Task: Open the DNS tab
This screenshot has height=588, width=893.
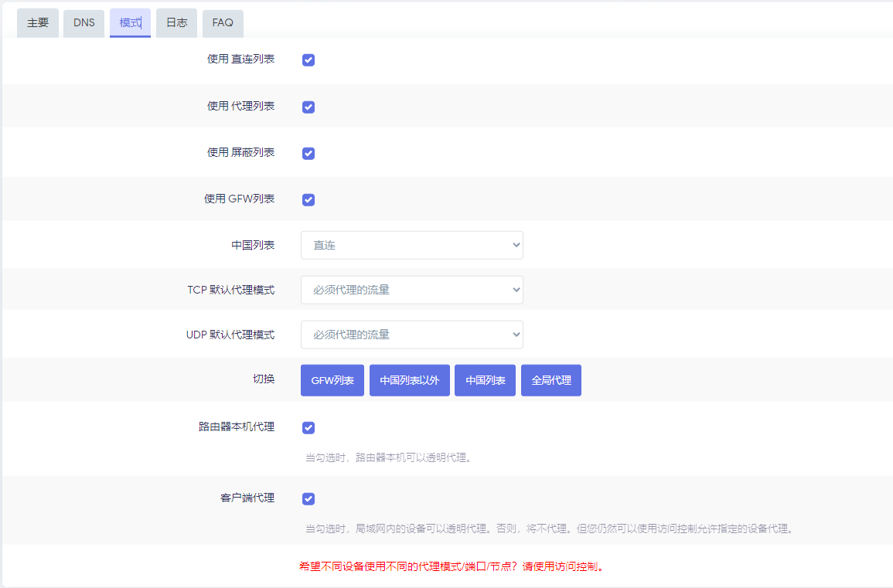Action: click(84, 23)
